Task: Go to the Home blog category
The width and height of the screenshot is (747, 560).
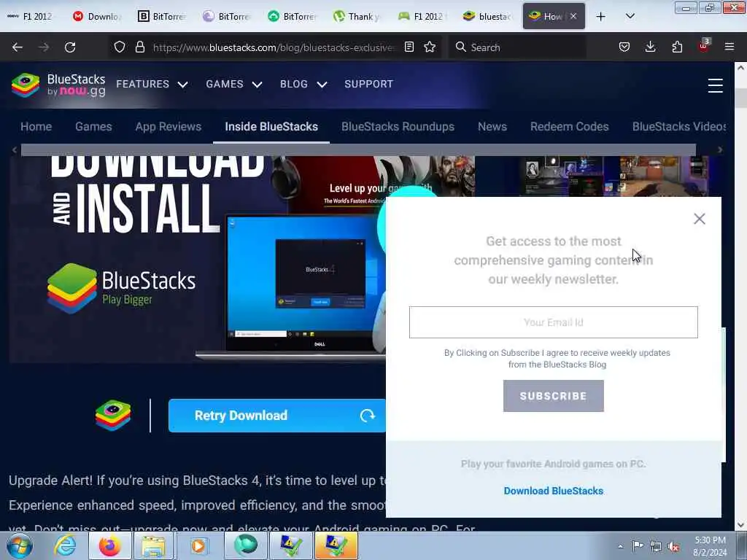Action: coord(36,127)
